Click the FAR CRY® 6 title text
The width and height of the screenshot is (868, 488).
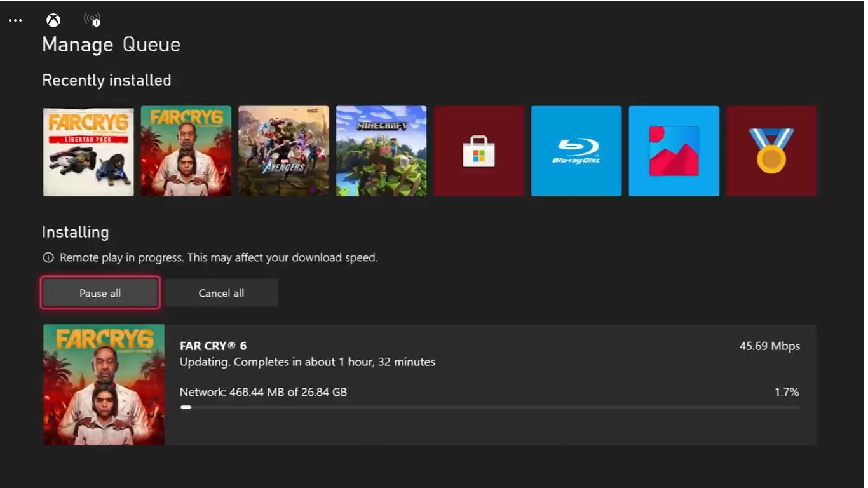[x=213, y=346]
